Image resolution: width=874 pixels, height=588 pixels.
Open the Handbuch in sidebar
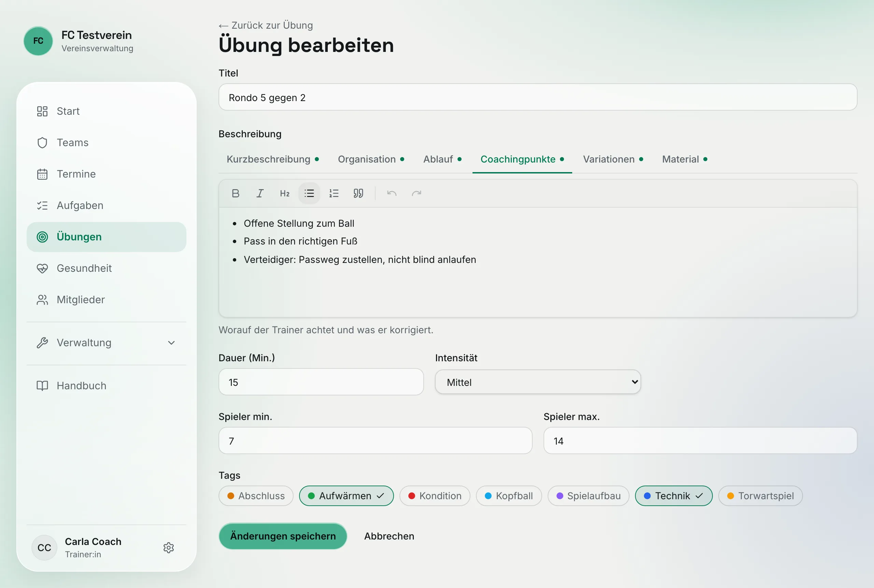[107, 386]
